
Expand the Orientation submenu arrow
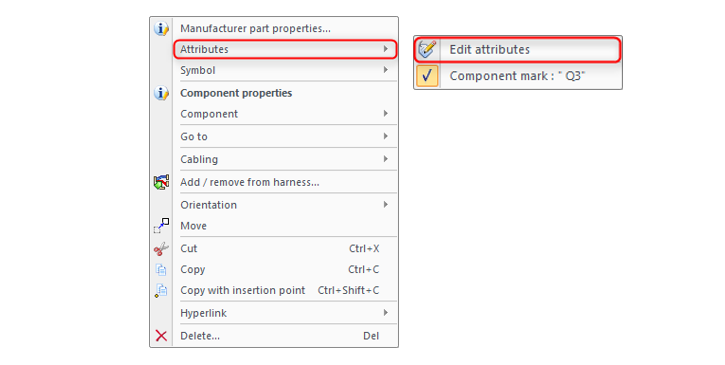[x=386, y=204]
